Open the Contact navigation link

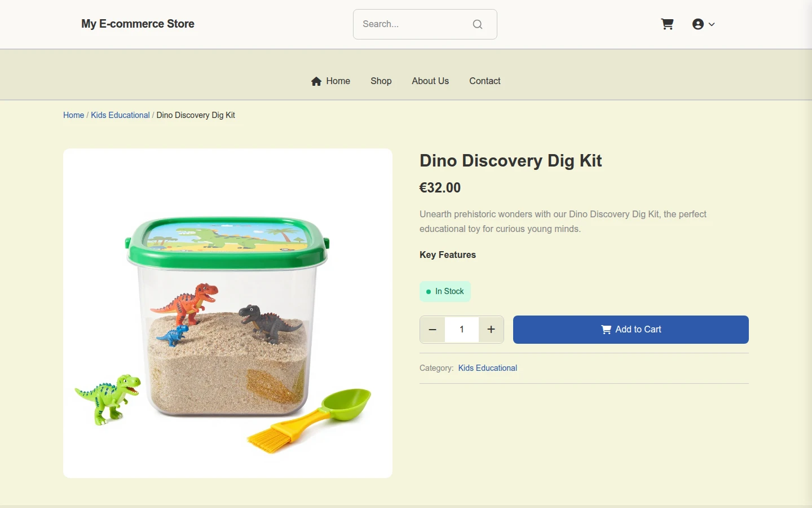point(485,81)
